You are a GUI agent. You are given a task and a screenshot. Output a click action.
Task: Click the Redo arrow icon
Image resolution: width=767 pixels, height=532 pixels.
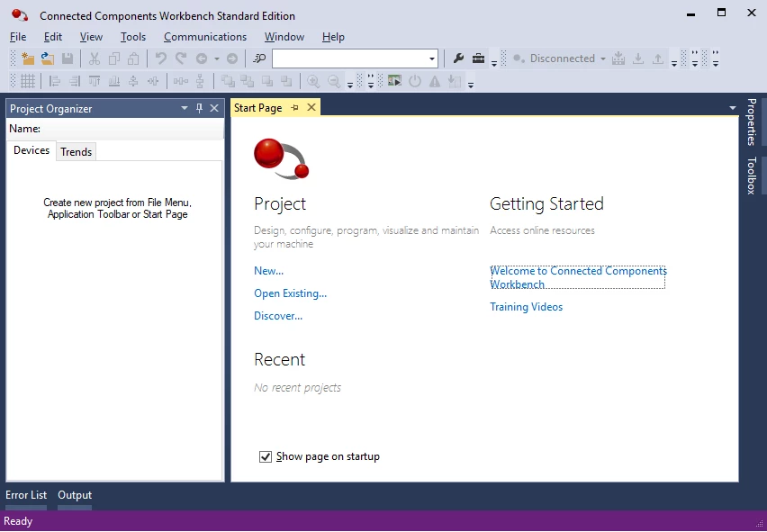pos(181,59)
